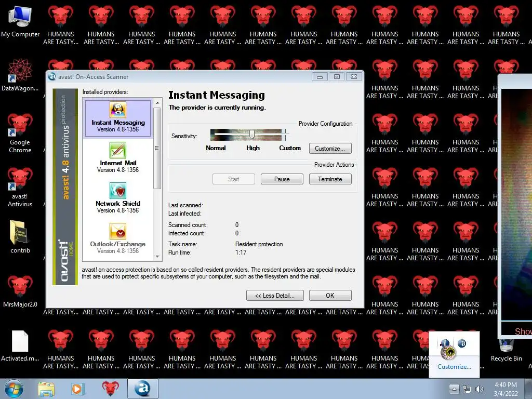Close the avast! On-Access Scanner window
Screen dimensions: 532x399
point(354,77)
